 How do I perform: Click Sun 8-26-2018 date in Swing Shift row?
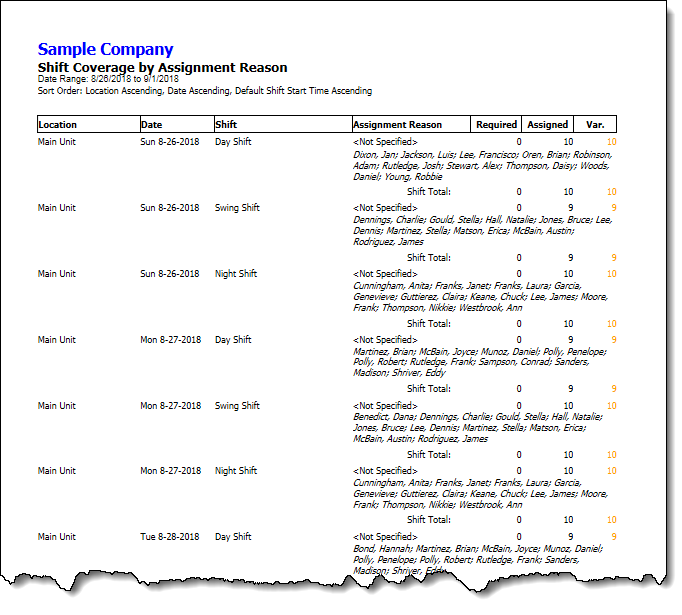pyautogui.click(x=170, y=208)
